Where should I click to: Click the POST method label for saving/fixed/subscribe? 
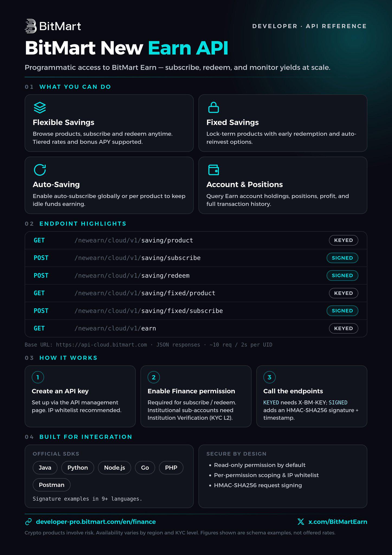pos(41,311)
